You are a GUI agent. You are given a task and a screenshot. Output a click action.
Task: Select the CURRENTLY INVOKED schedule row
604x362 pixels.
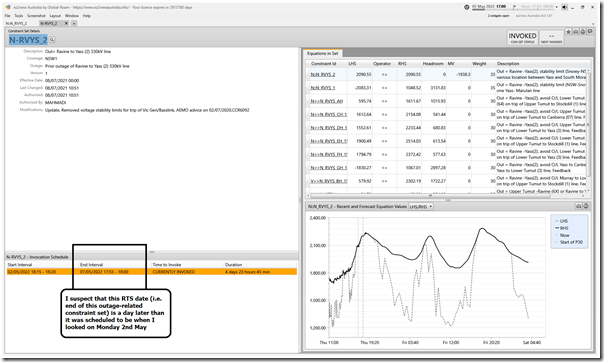(152, 272)
